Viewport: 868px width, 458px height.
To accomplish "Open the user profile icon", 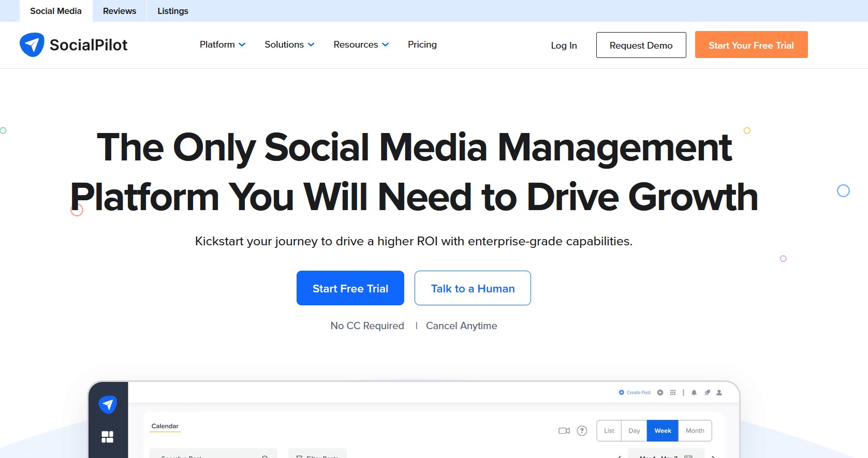I will (719, 393).
